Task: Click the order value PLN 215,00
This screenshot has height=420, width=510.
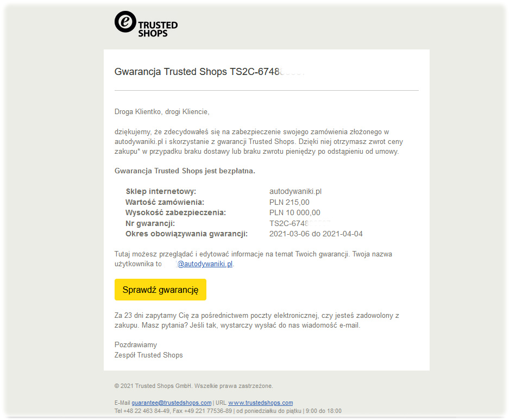Action: (289, 202)
